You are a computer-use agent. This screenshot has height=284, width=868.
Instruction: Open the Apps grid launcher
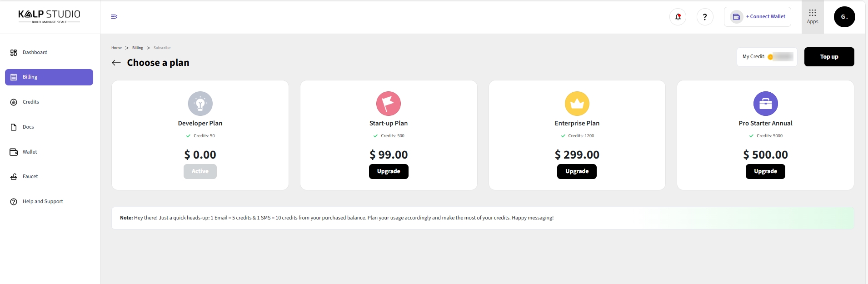click(x=813, y=17)
